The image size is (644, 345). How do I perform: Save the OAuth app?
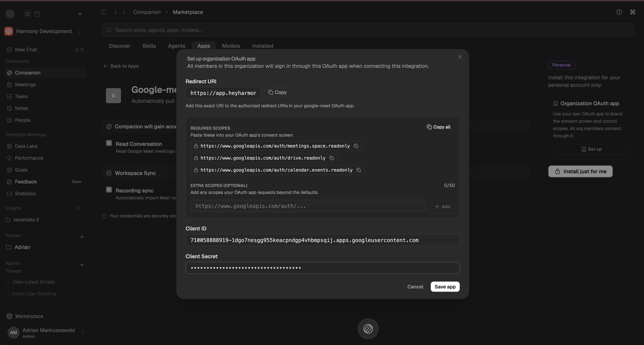click(x=445, y=287)
